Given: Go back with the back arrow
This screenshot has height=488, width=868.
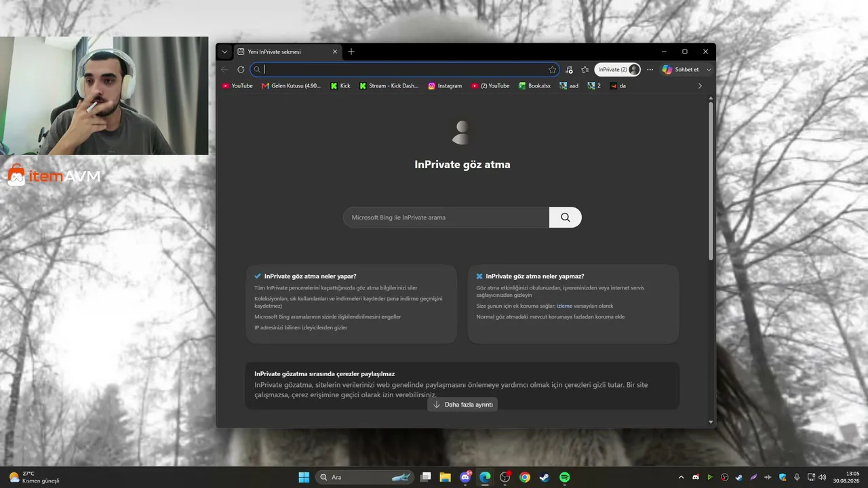Looking at the screenshot, I should (225, 69).
